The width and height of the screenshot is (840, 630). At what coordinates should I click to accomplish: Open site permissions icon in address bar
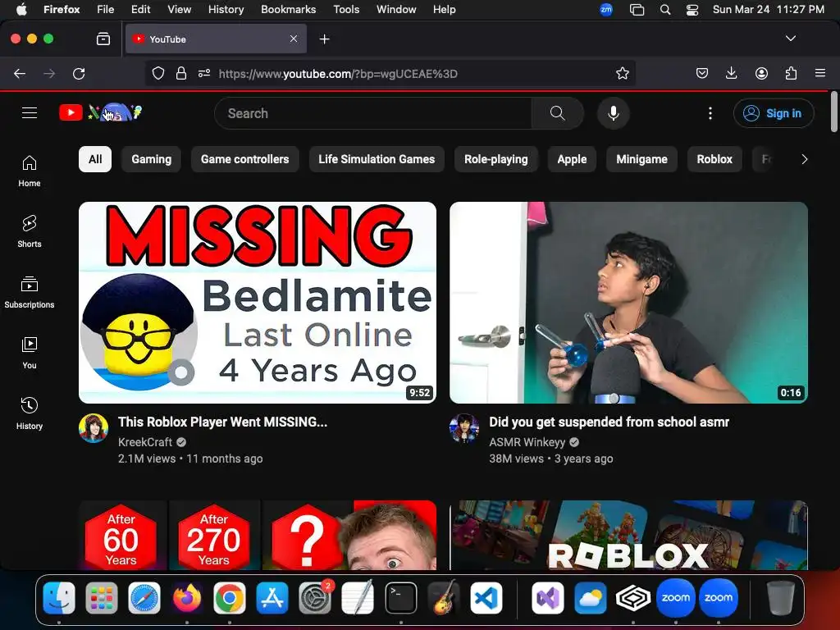pyautogui.click(x=204, y=73)
